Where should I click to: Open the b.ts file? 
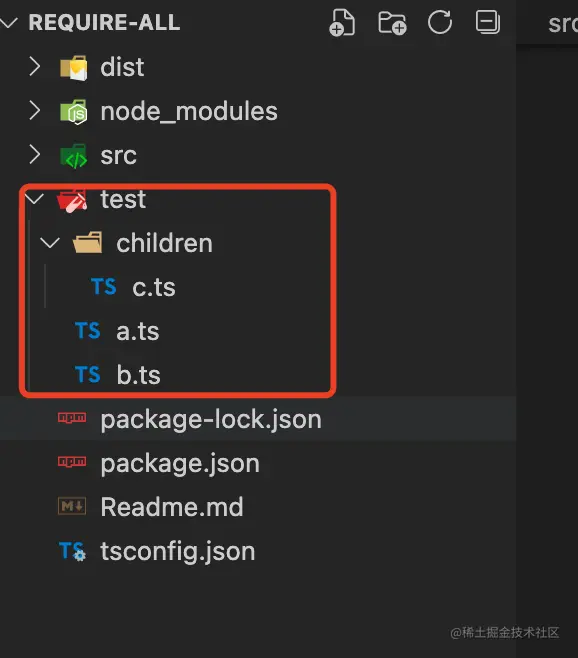tap(138, 374)
